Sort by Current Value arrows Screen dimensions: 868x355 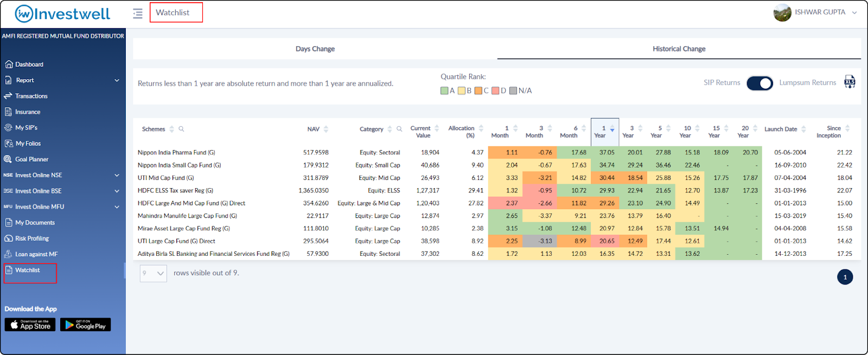click(437, 128)
